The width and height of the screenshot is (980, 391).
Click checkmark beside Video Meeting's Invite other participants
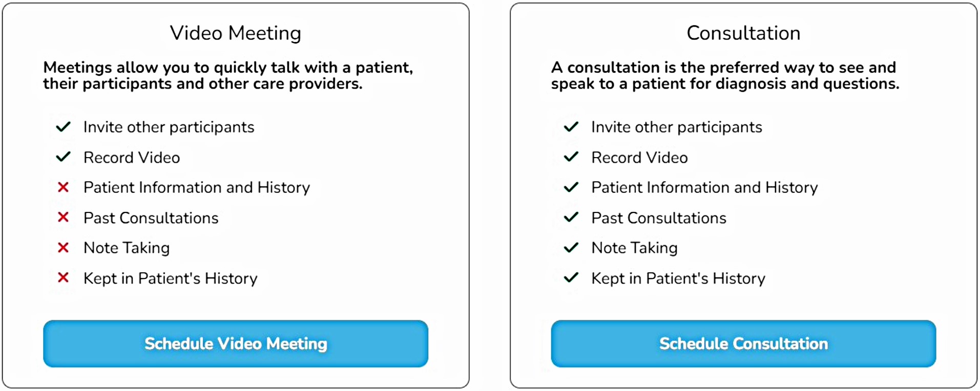coord(63,126)
